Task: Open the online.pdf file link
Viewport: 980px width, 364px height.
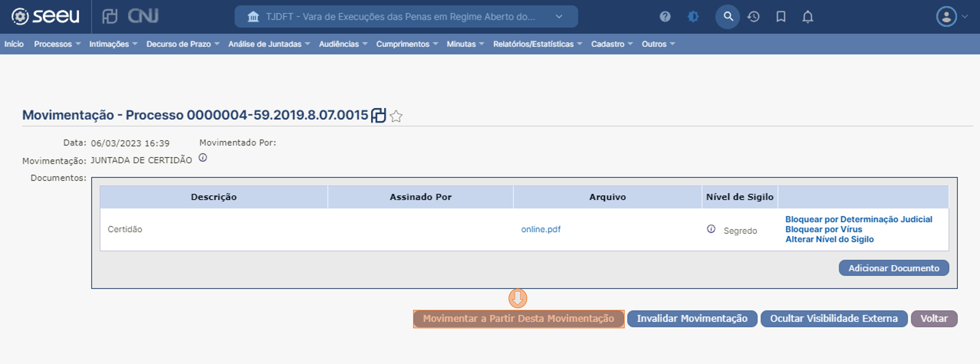Action: point(541,229)
